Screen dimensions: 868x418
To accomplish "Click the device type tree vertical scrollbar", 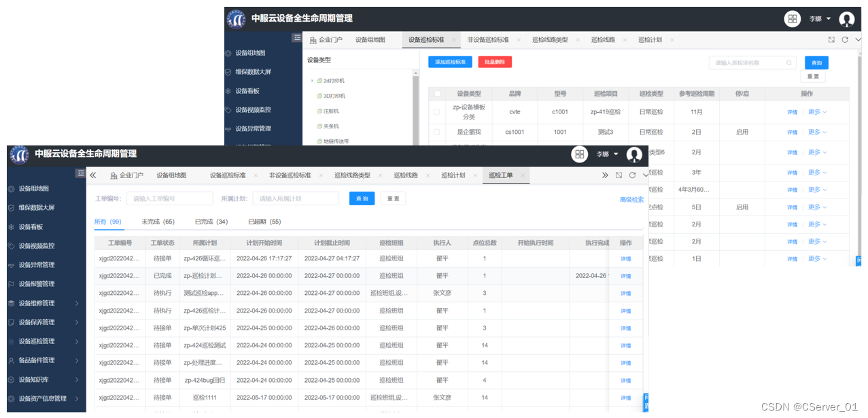I will (416, 109).
